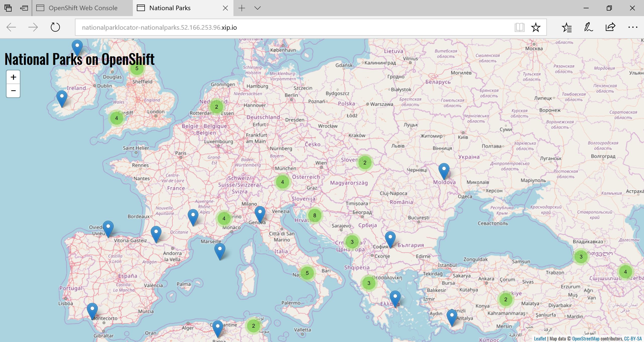This screenshot has width=644, height=342.
Task: Add page to favorites with star icon
Action: [x=536, y=27]
